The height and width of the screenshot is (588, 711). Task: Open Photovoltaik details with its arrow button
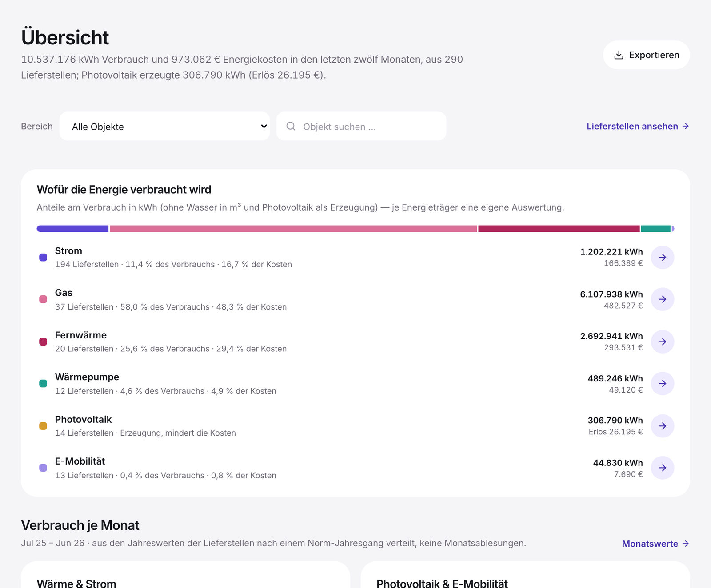662,426
